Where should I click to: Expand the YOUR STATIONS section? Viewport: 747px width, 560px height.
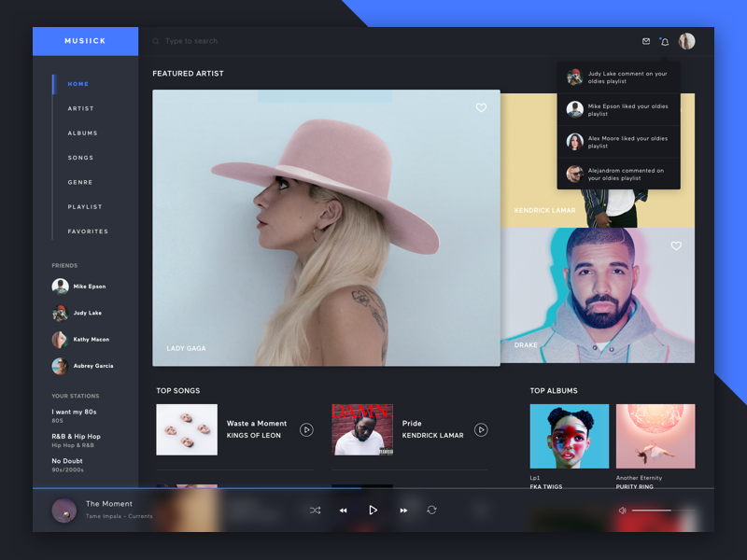point(78,395)
